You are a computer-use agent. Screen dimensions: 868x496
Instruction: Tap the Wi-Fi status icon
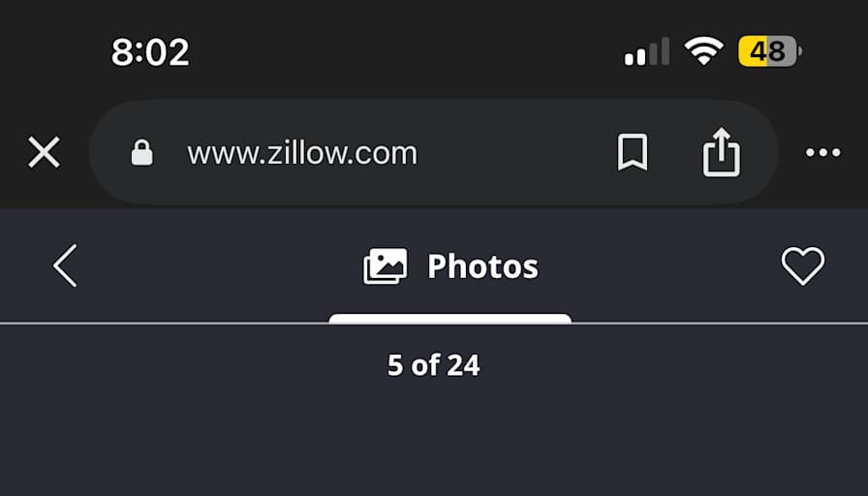[x=703, y=51]
